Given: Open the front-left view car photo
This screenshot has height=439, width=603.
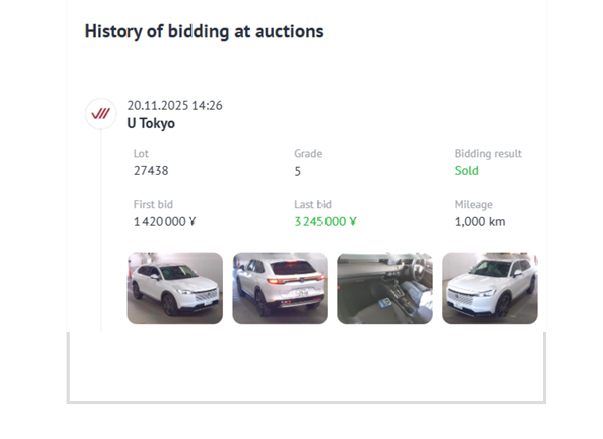Looking at the screenshot, I should coord(175,288).
